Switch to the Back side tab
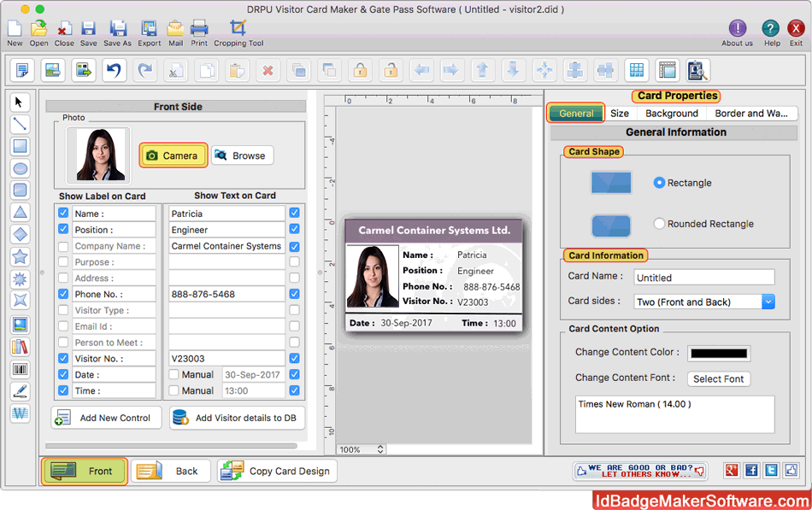This screenshot has height=510, width=812. 171,472
